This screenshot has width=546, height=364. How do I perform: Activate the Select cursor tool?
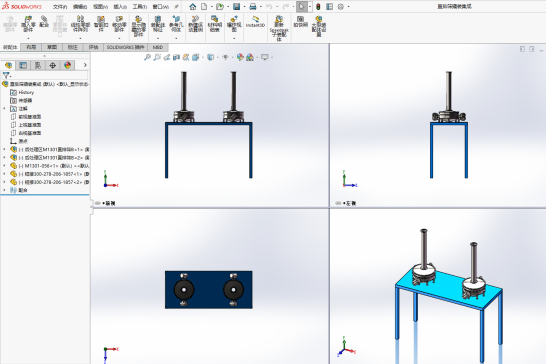pos(301,6)
